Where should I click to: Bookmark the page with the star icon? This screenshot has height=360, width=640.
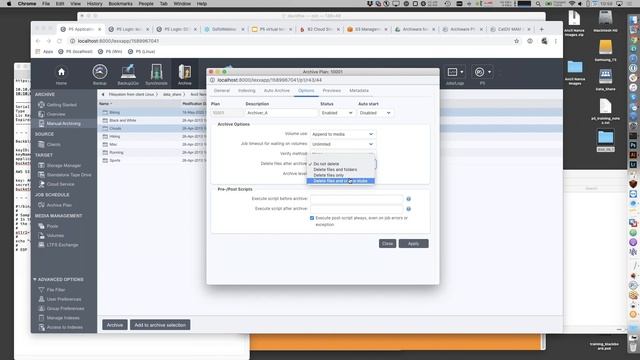coord(516,41)
